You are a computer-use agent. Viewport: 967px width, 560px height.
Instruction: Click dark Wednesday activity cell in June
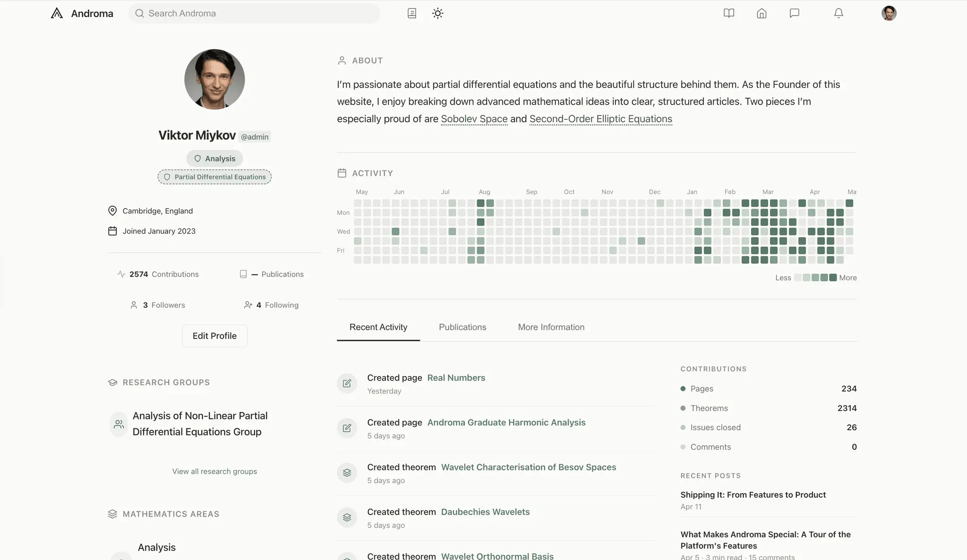coord(396,232)
